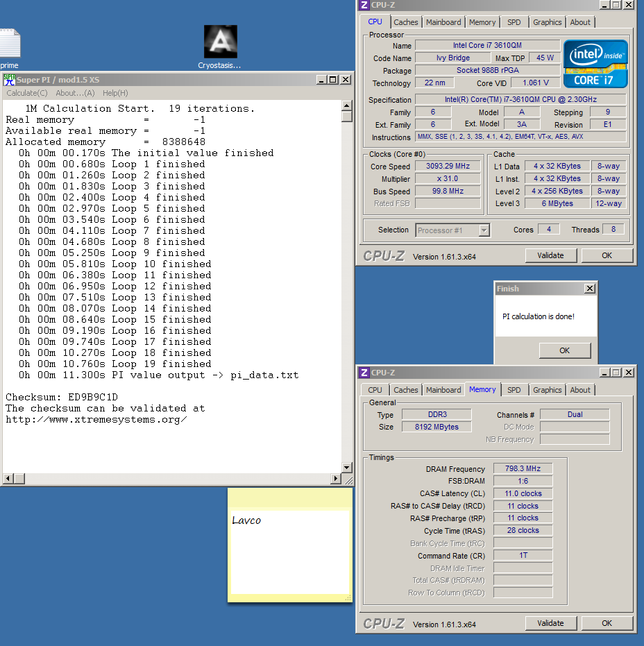Click Super PI vertical scrollbar up arrow
This screenshot has height=646, width=644.
(x=347, y=106)
